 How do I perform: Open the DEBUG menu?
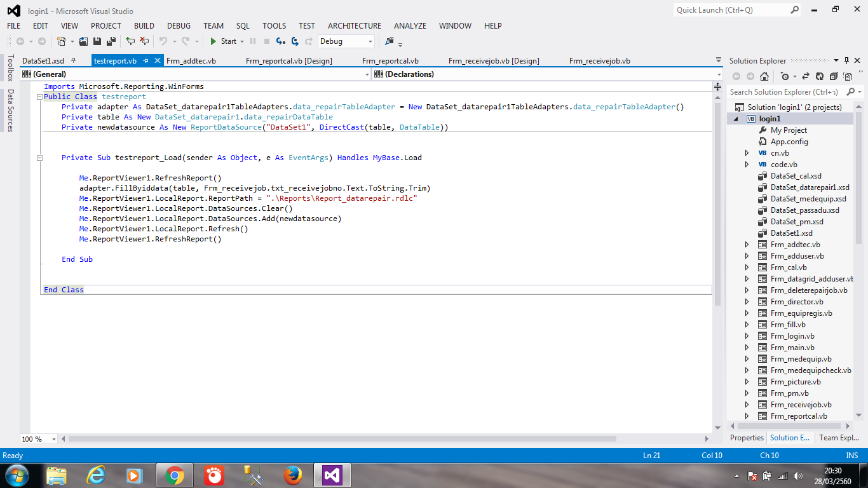(x=179, y=26)
